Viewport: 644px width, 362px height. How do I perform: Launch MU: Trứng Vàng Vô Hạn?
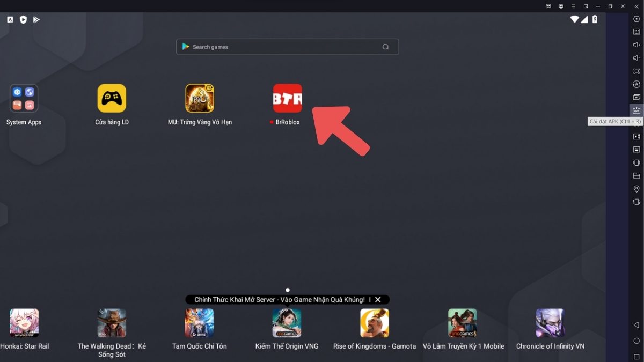coord(199,98)
